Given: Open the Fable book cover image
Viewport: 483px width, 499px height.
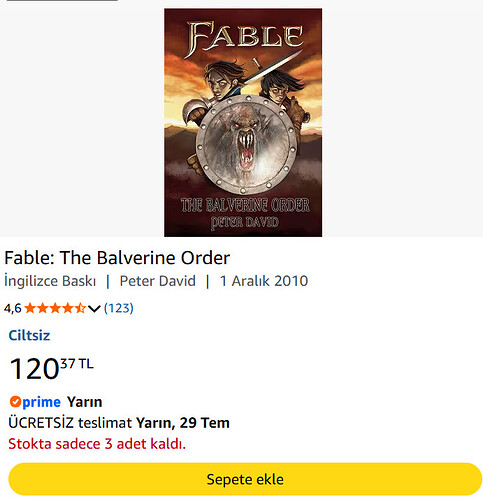Looking at the screenshot, I should (x=243, y=122).
